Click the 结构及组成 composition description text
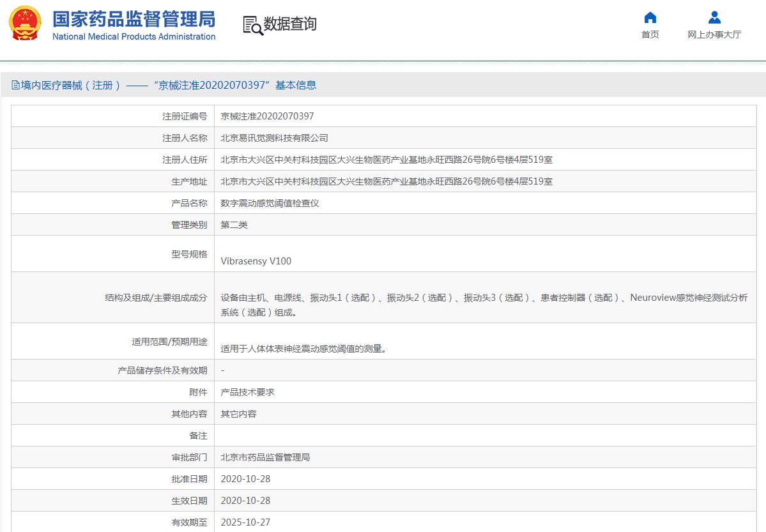The height and width of the screenshot is (532, 766). 484,305
